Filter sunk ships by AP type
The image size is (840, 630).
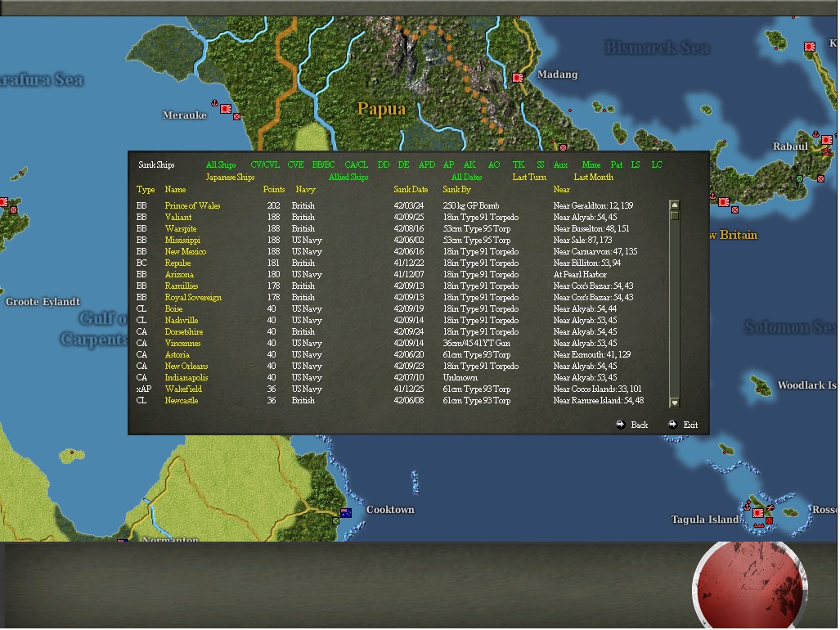point(448,164)
